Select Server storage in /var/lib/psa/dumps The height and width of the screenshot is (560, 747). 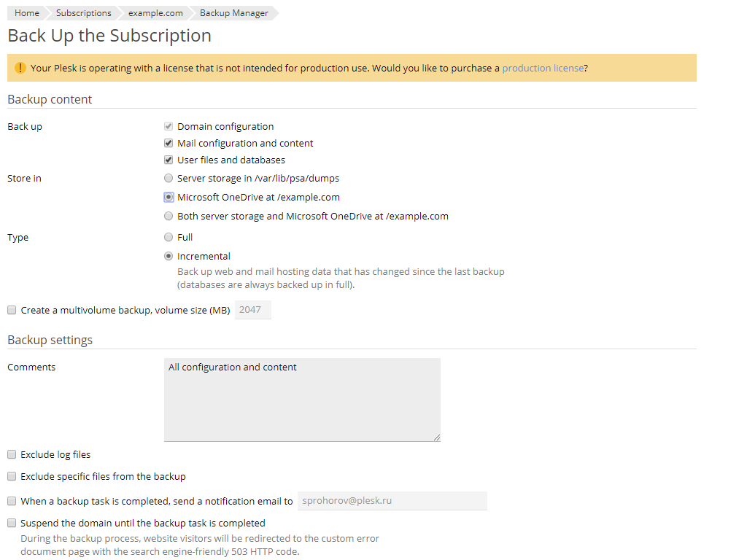[169, 179]
